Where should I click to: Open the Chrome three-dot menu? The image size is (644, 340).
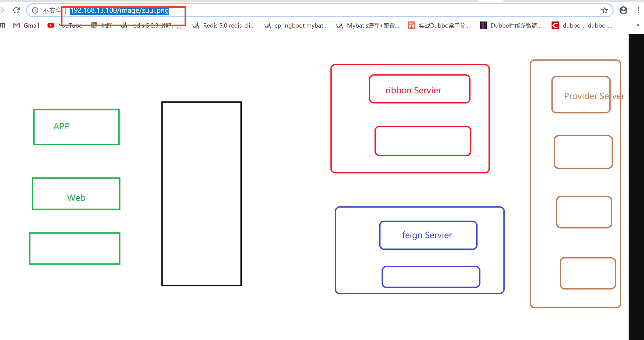638,10
